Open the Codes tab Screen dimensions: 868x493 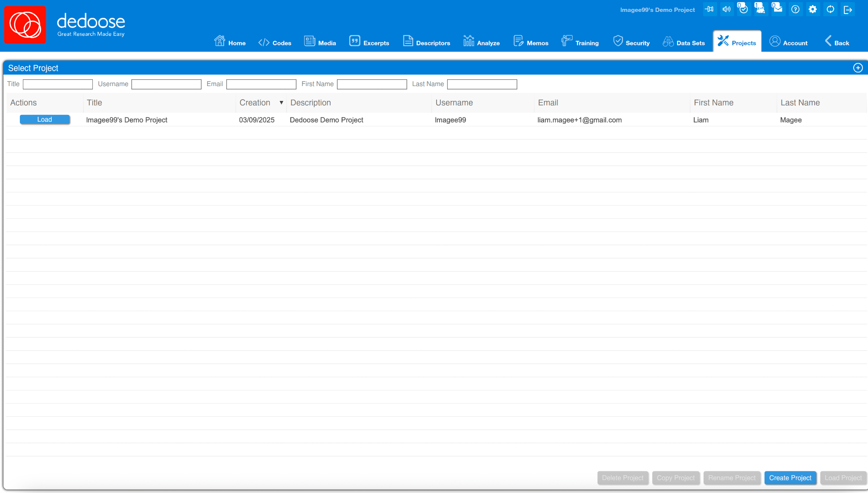(x=275, y=42)
